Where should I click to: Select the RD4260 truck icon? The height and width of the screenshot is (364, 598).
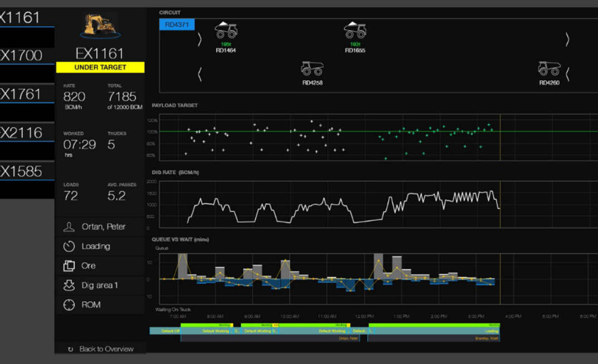tap(548, 68)
